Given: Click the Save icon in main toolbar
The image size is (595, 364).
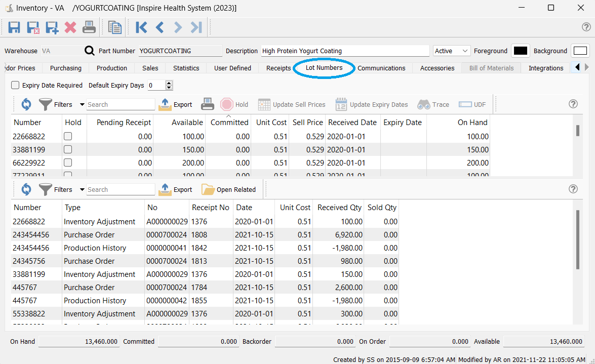Looking at the screenshot, I should coord(14,27).
